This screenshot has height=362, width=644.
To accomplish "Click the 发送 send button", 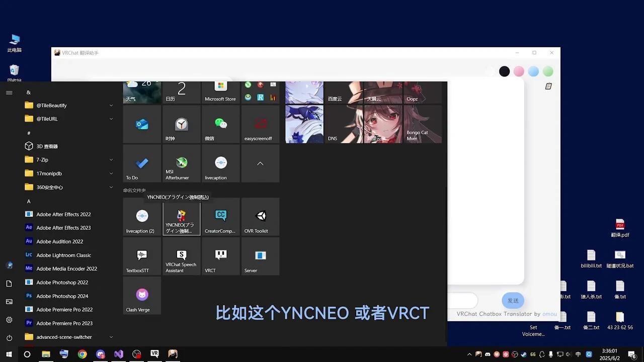I will point(512,300).
